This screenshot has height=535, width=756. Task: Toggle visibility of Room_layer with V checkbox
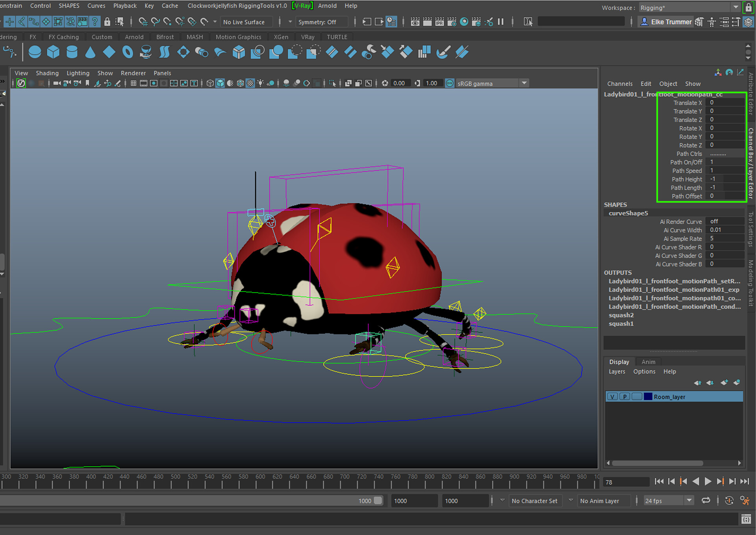612,396
